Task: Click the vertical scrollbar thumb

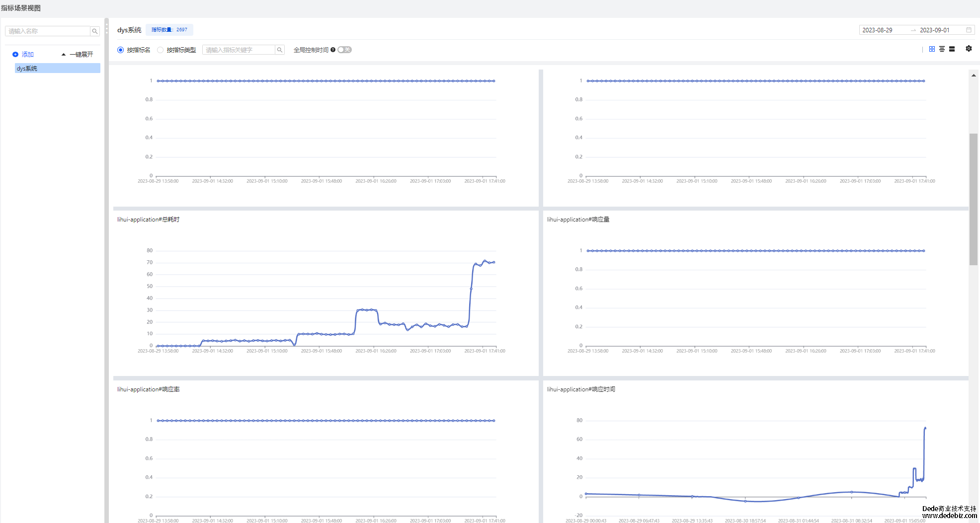Action: click(x=974, y=199)
